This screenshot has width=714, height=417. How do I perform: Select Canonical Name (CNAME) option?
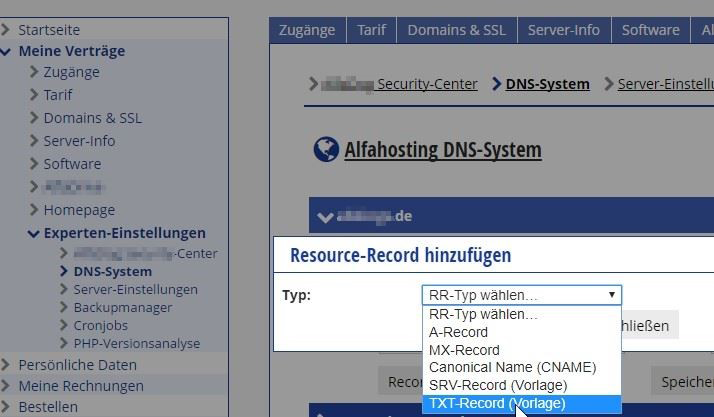pos(522,367)
